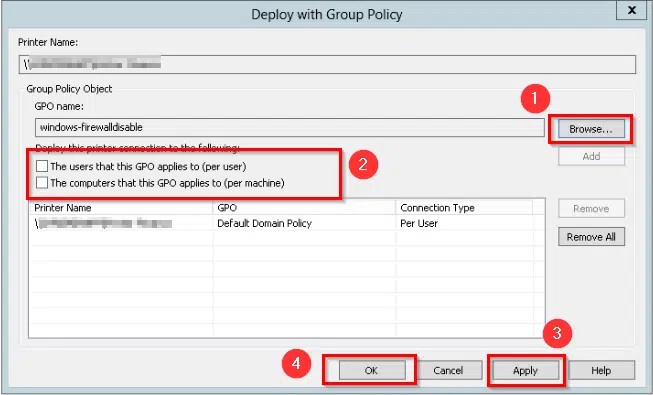The height and width of the screenshot is (395, 653).
Task: Enable per machine deployment checkbox
Action: [42, 183]
